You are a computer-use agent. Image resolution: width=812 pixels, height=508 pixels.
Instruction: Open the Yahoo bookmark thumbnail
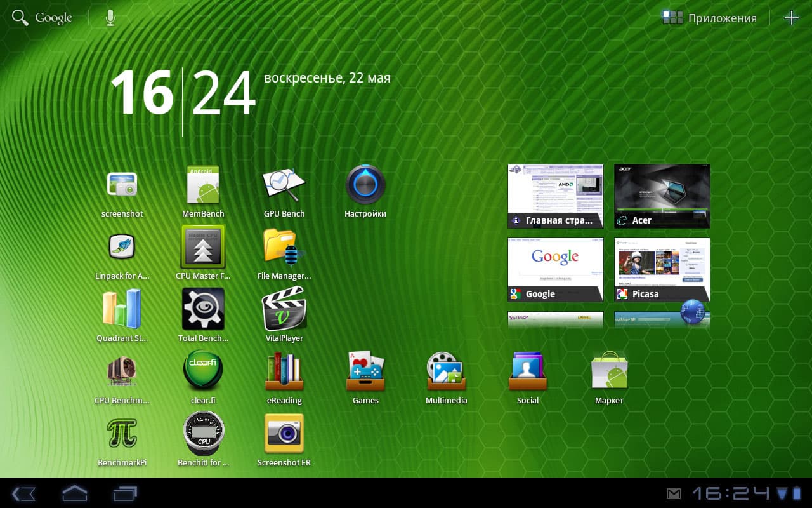tap(556, 320)
